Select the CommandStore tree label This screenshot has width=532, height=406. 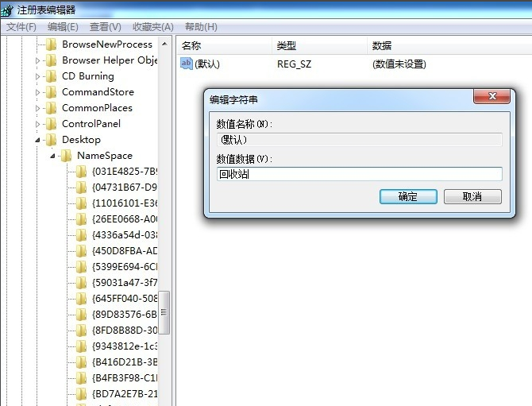[98, 92]
